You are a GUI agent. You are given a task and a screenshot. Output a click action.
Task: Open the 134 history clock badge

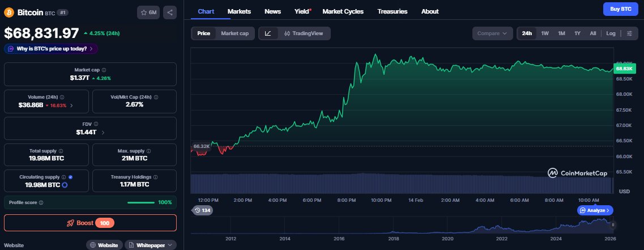(x=202, y=210)
